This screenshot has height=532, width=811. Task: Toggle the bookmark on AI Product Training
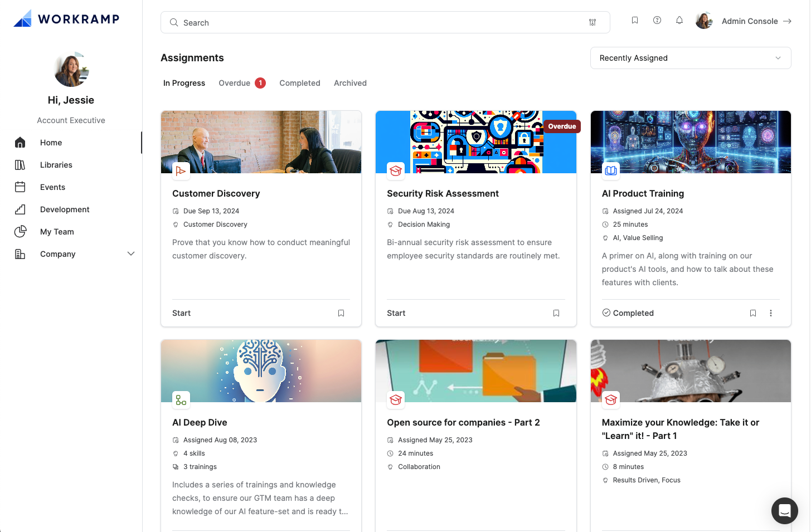click(x=752, y=313)
